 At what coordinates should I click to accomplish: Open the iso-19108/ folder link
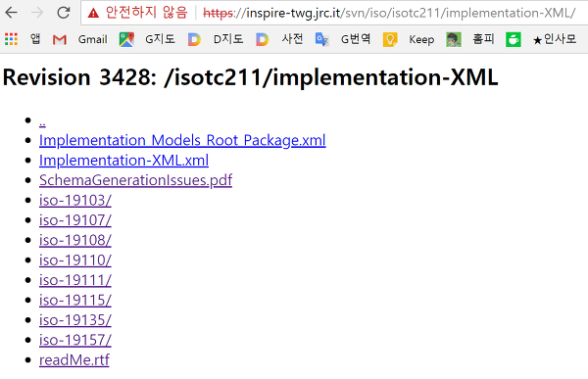pyautogui.click(x=75, y=240)
